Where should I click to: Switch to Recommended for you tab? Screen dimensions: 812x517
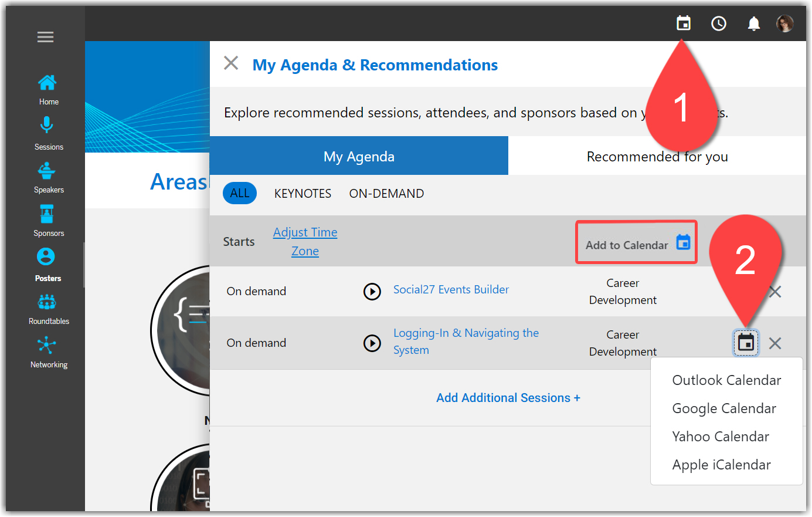[657, 157]
